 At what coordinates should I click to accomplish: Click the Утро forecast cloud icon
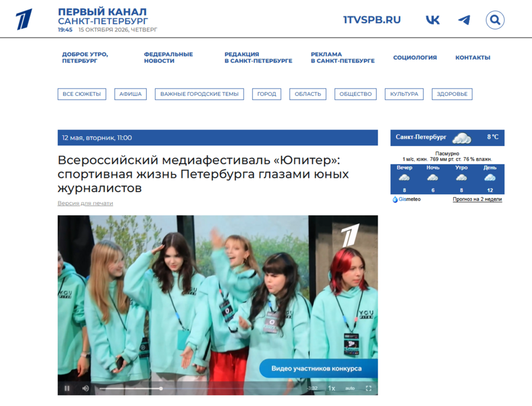point(461,177)
